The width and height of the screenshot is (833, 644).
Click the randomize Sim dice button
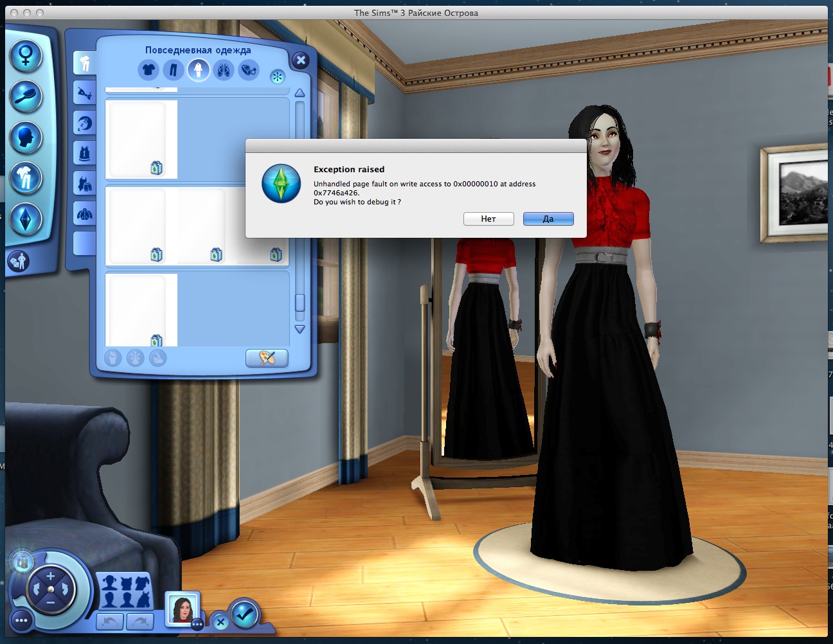(x=18, y=261)
